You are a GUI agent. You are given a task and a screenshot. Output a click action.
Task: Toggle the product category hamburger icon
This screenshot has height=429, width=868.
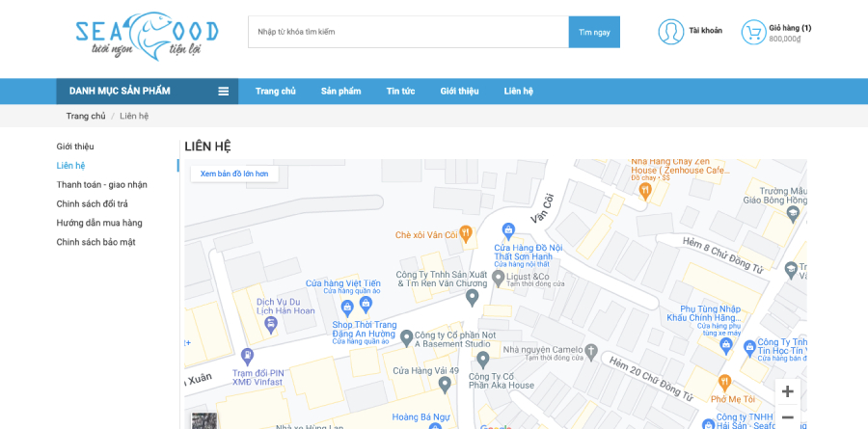(x=224, y=92)
